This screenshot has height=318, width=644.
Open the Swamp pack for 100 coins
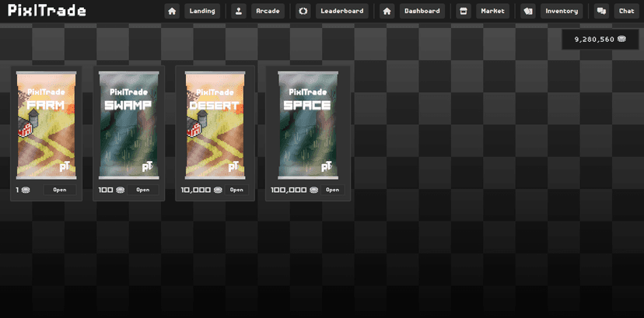(x=143, y=190)
